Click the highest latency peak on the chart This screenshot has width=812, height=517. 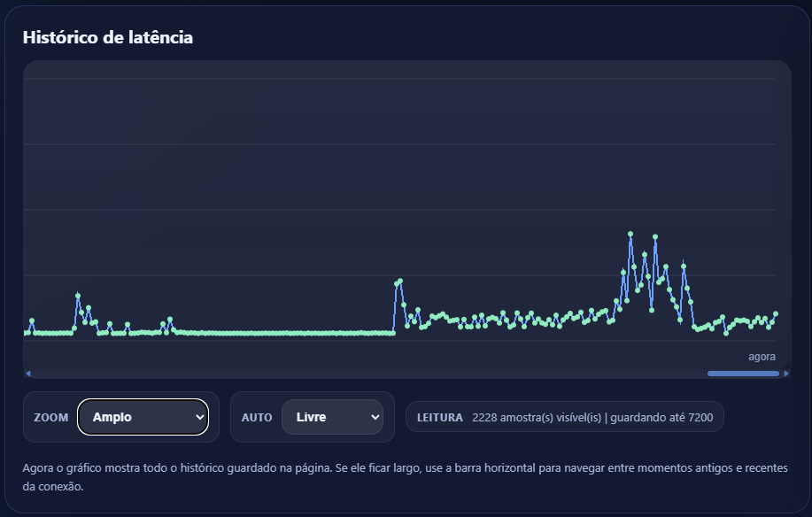click(630, 234)
